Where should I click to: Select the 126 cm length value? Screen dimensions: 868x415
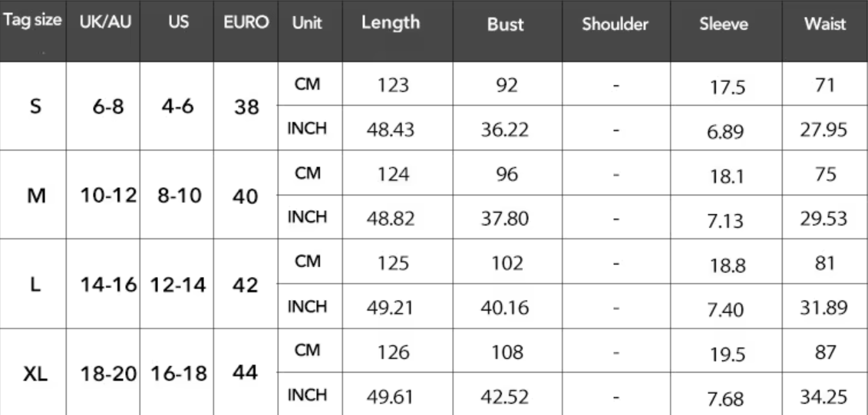(x=393, y=352)
